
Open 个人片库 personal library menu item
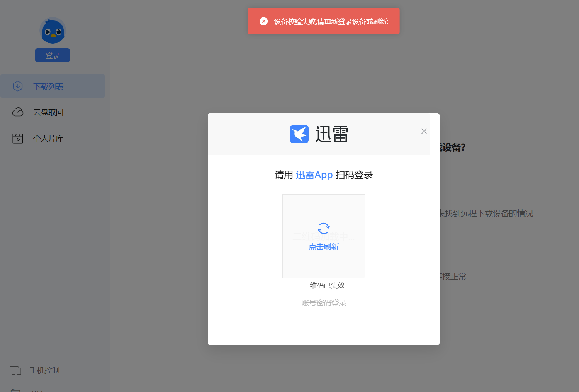coord(53,138)
